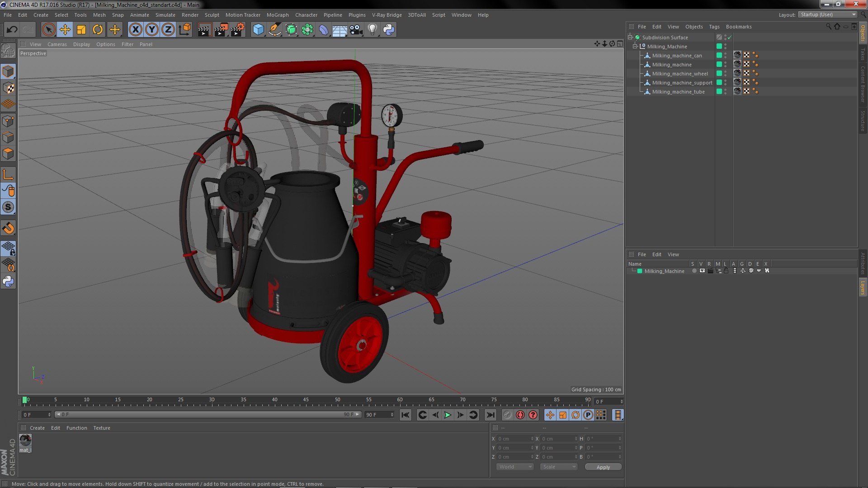Click Play button on timeline
868x488 pixels.
[448, 415]
